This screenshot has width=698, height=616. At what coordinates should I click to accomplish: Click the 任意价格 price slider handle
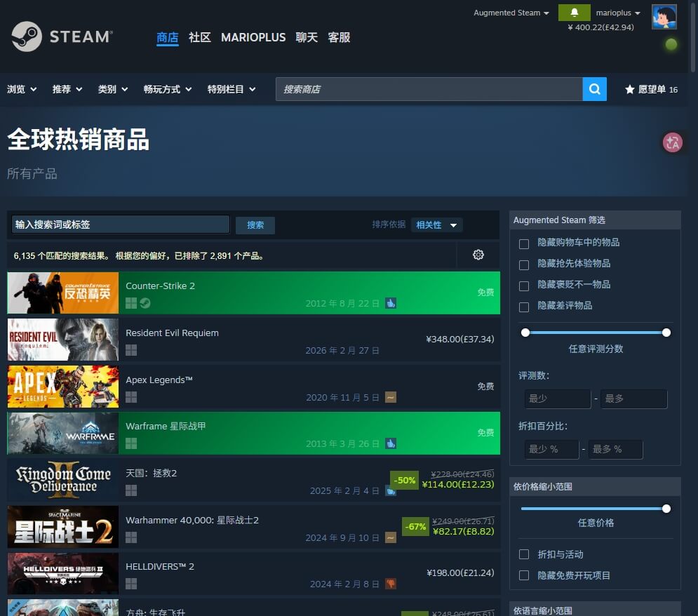tap(666, 509)
